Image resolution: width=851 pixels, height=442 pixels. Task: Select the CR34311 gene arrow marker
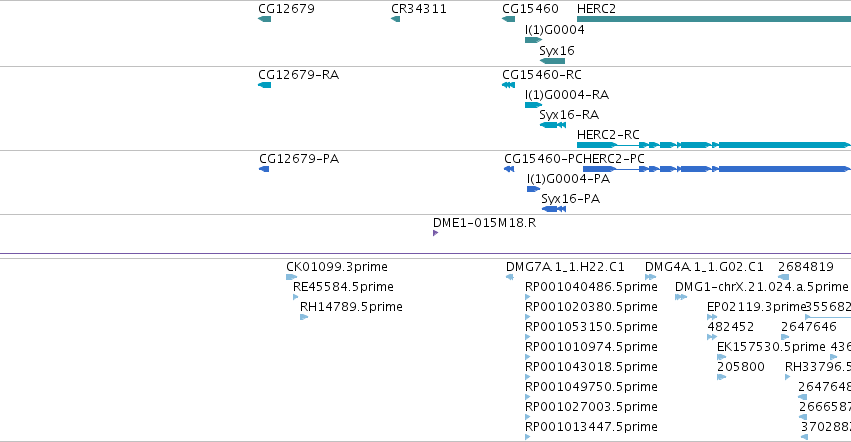click(395, 19)
